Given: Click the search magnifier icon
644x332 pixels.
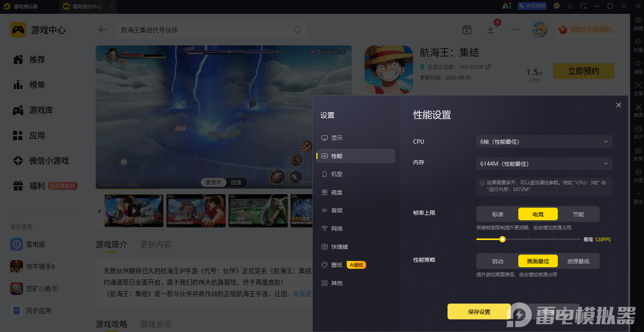Looking at the screenshot, I should 297,30.
